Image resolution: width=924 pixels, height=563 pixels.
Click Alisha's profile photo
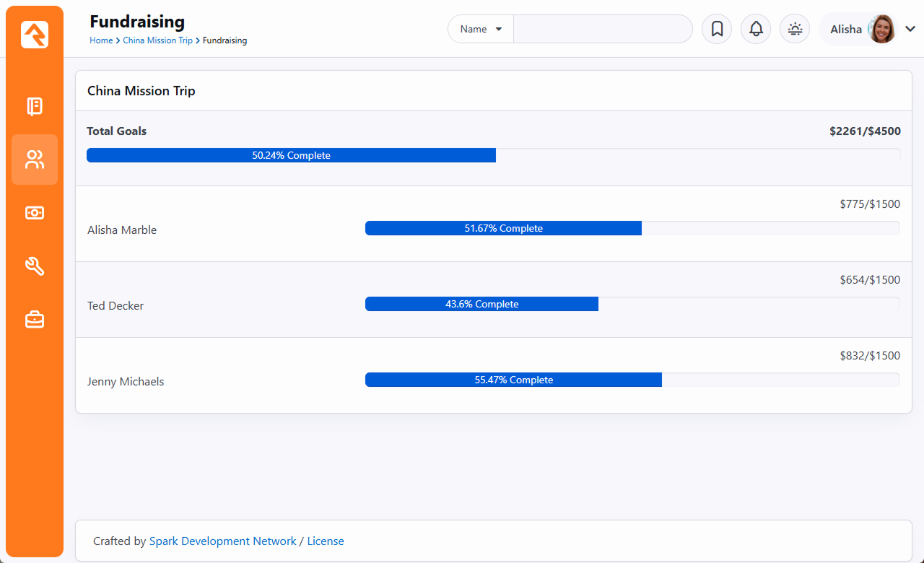pos(881,29)
